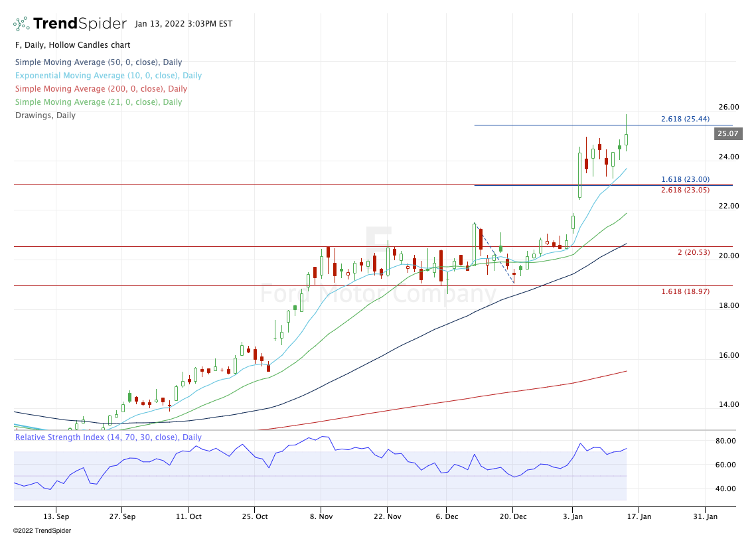Click the 20.00 price axis label

(729, 256)
